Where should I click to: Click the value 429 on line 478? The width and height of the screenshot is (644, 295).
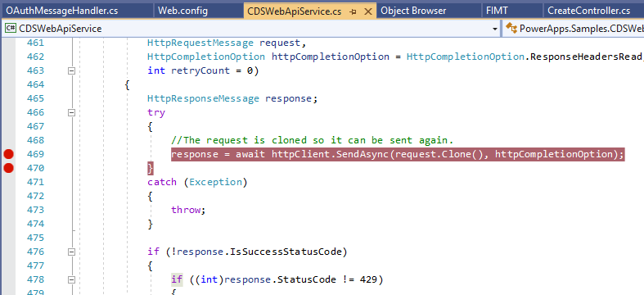click(368, 279)
